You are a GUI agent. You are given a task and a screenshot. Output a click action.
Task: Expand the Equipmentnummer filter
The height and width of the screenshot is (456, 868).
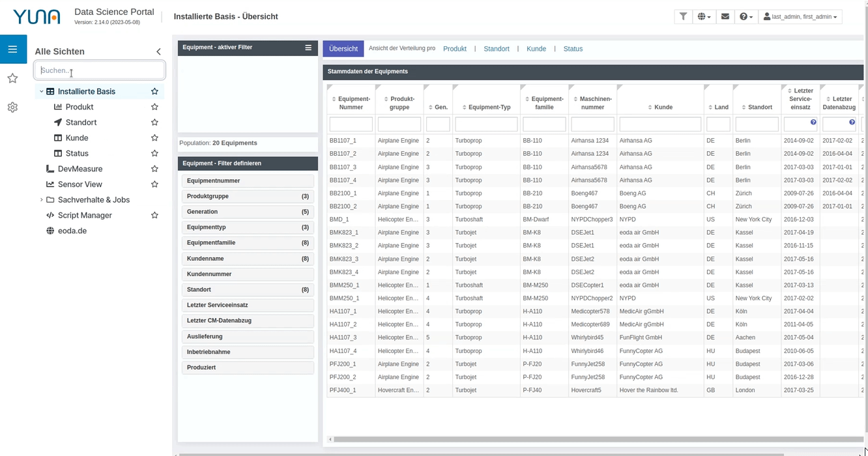248,180
